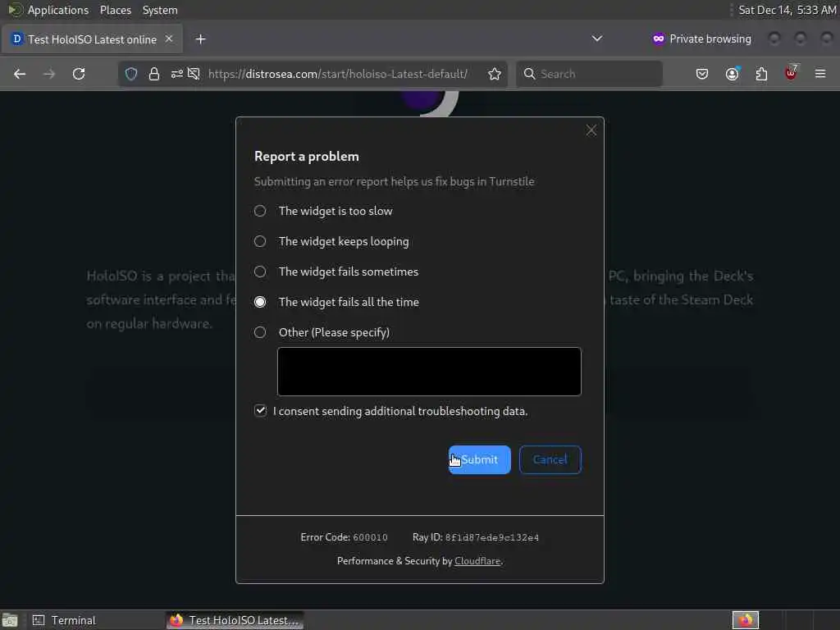This screenshot has height=630, width=840.
Task: Open Firefox account icon
Action: click(x=733, y=73)
